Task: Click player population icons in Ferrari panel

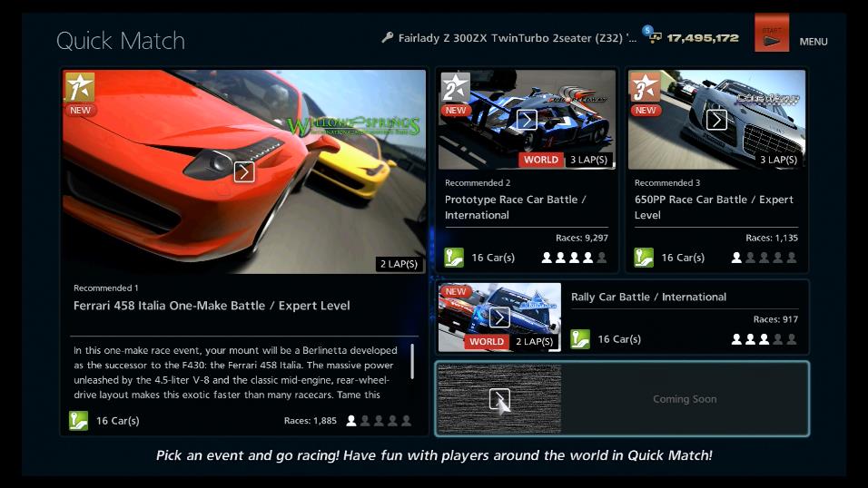Action: pos(379,421)
